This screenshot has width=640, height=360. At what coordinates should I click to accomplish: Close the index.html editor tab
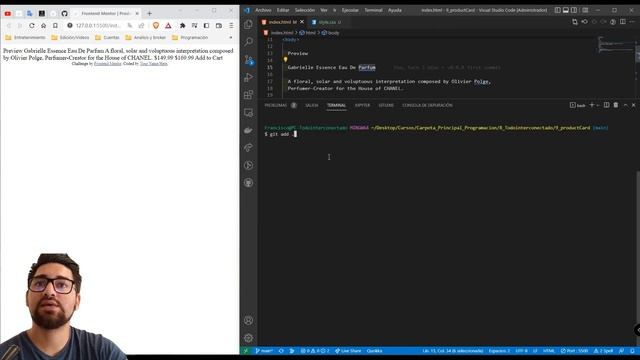[302, 22]
